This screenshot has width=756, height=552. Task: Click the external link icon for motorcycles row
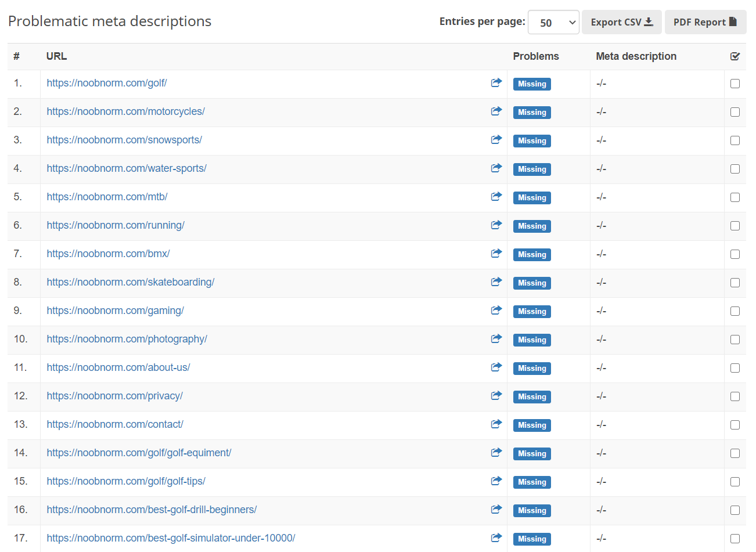pos(496,110)
